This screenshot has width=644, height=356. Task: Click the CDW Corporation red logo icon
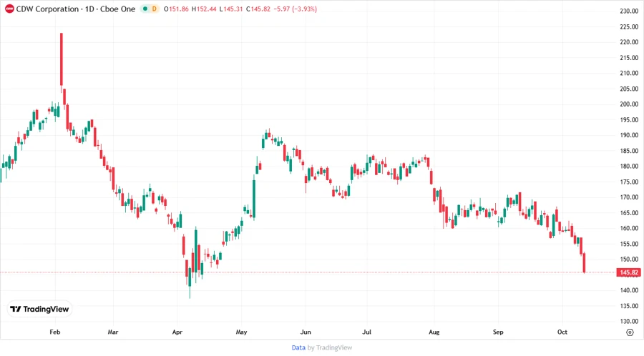[9, 9]
